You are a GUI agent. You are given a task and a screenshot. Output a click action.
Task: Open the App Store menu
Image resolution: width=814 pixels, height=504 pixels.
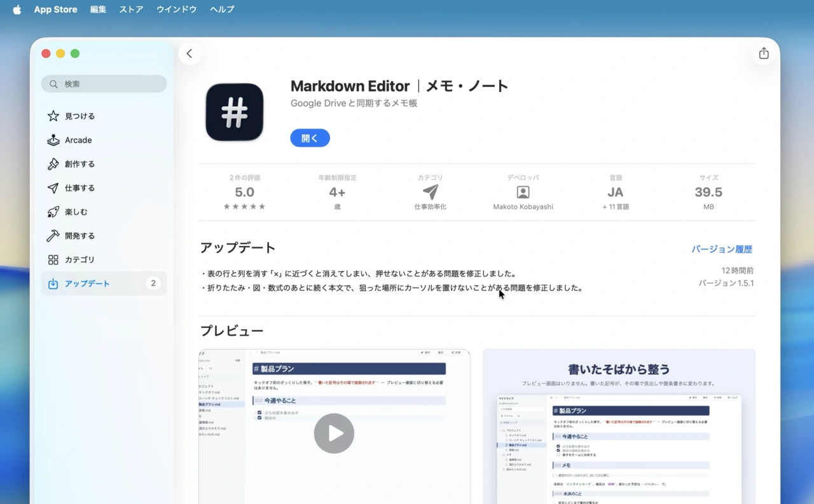click(x=55, y=10)
